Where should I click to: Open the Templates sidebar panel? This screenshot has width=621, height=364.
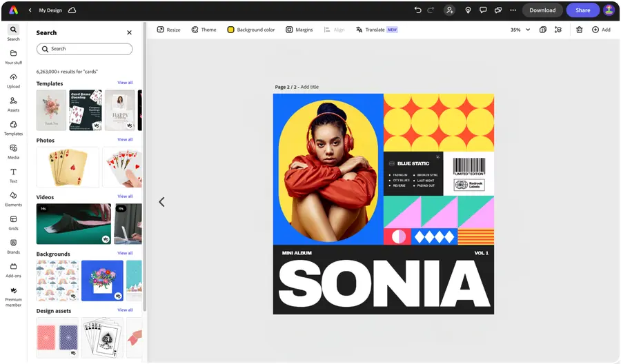coord(14,128)
